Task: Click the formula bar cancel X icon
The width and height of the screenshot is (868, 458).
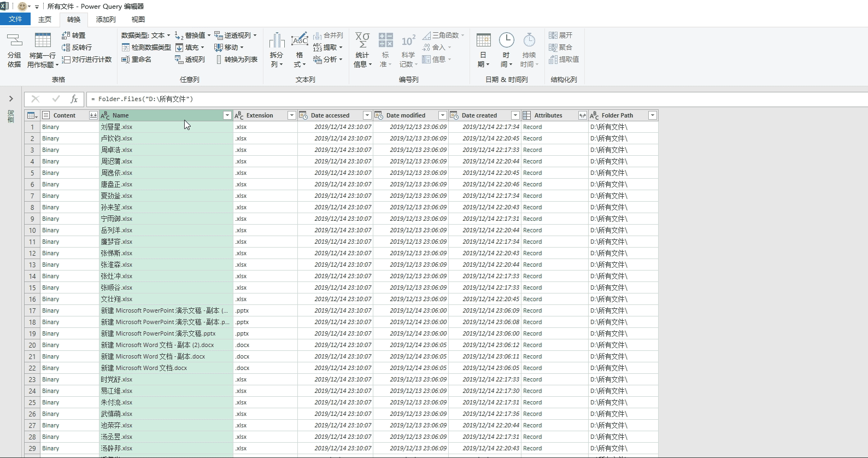Action: 36,99
